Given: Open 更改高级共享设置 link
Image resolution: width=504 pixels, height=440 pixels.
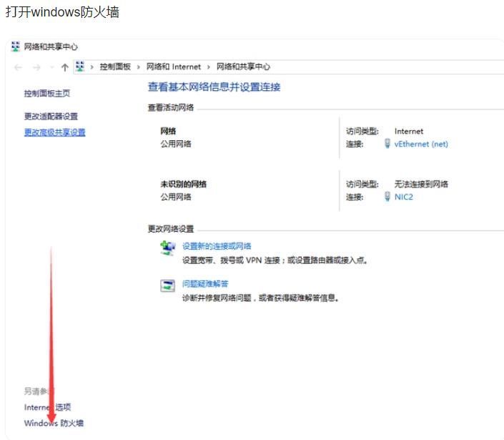Looking at the screenshot, I should tap(54, 132).
